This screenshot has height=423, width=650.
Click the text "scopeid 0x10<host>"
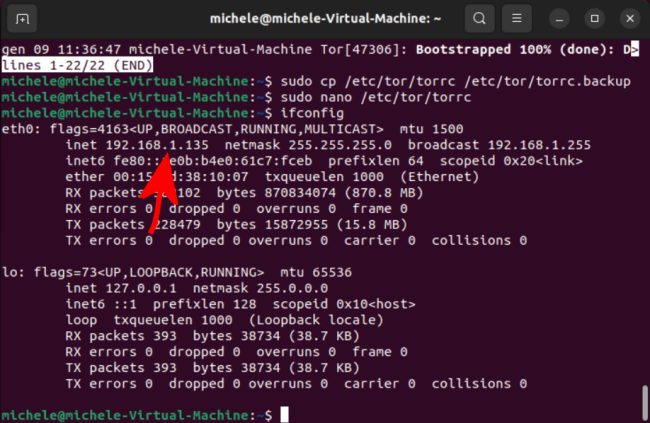pos(344,304)
